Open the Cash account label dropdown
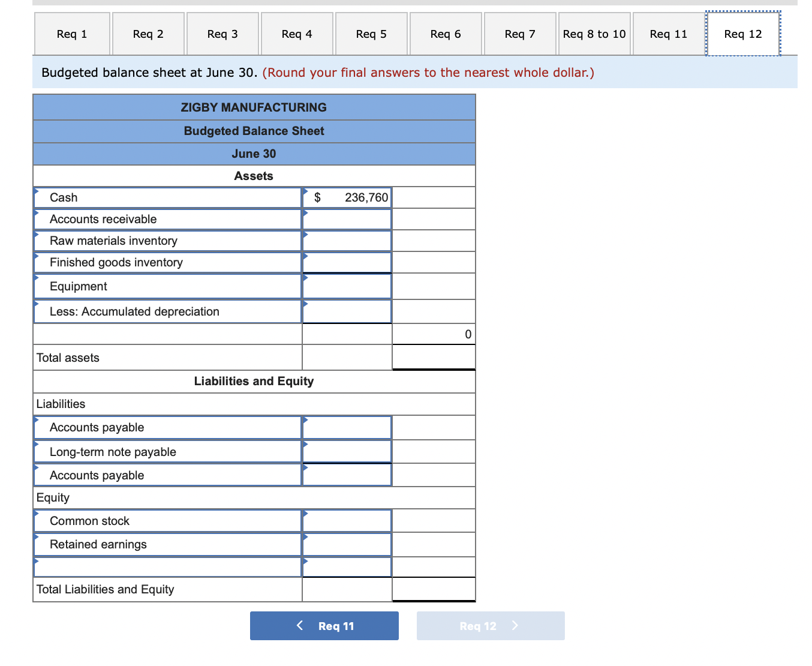This screenshot has width=812, height=666. coord(167,197)
